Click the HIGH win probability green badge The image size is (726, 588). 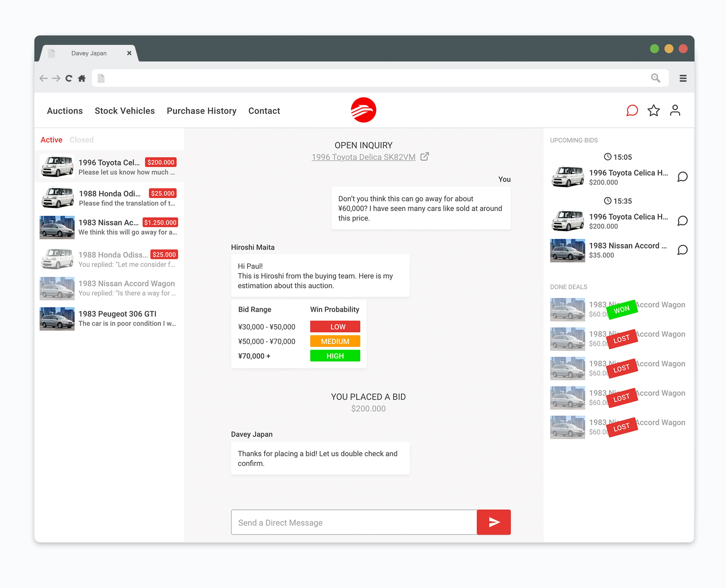(335, 356)
